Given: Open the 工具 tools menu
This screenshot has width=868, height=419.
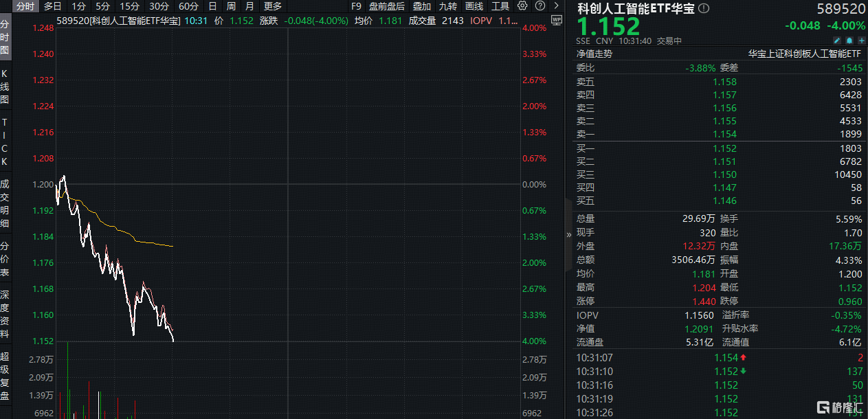Looking at the screenshot, I should coord(500,6).
